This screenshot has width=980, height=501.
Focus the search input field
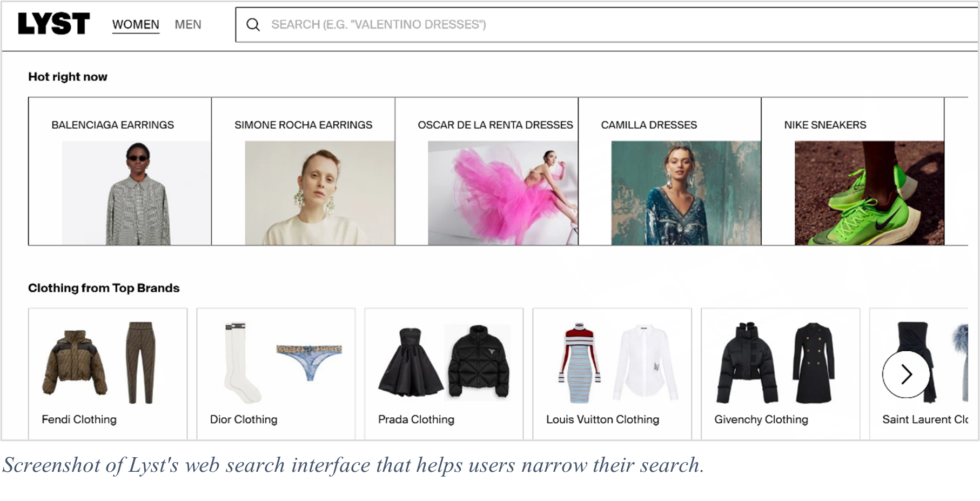tap(607, 24)
